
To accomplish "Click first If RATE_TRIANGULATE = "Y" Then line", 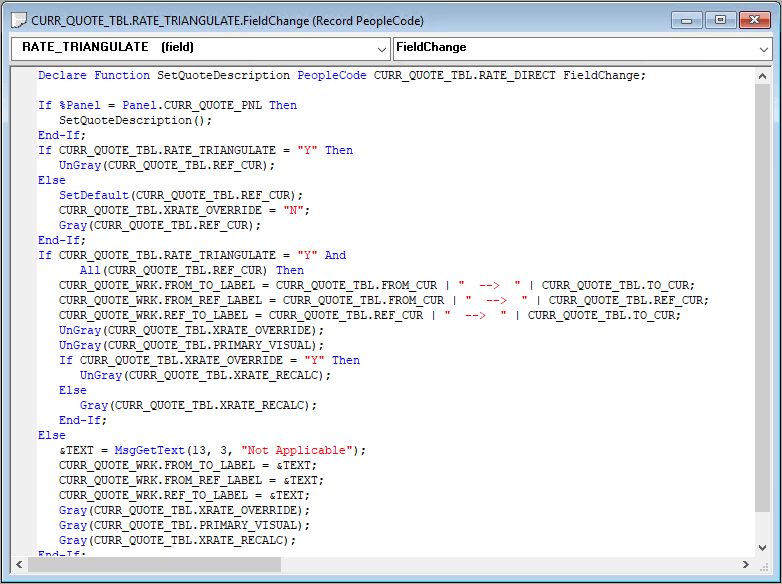I will [196, 150].
